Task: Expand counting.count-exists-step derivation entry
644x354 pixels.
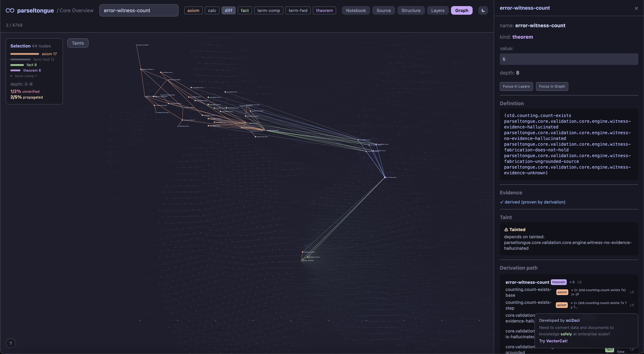Action: [528, 305]
